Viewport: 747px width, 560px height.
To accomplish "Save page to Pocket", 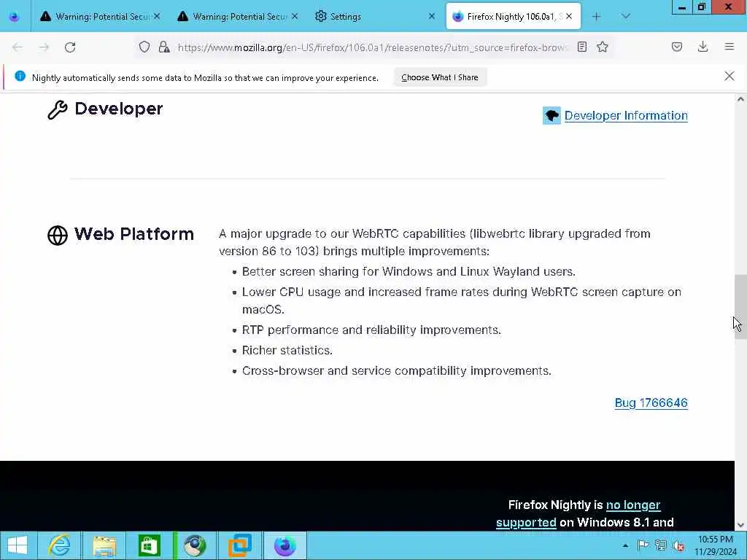I will click(x=677, y=47).
